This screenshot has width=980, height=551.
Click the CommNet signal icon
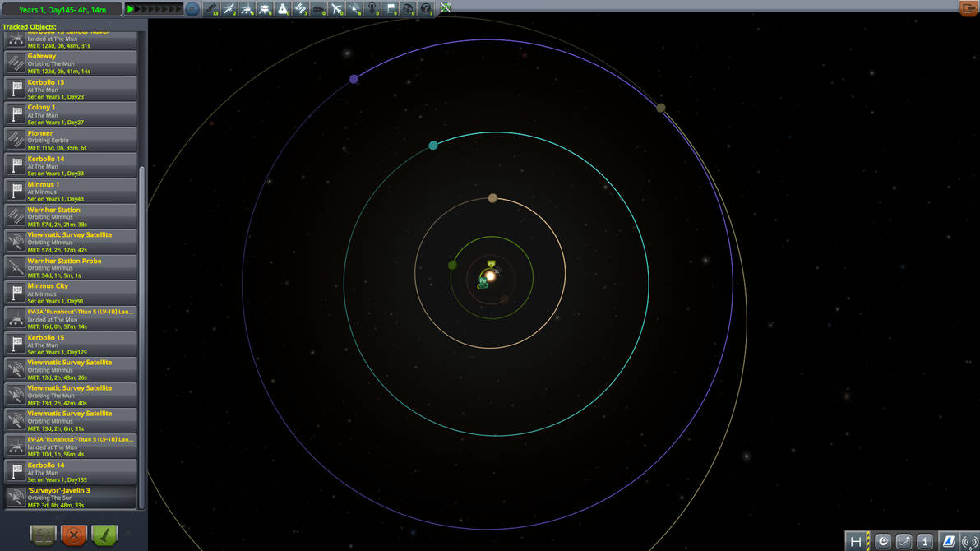970,542
